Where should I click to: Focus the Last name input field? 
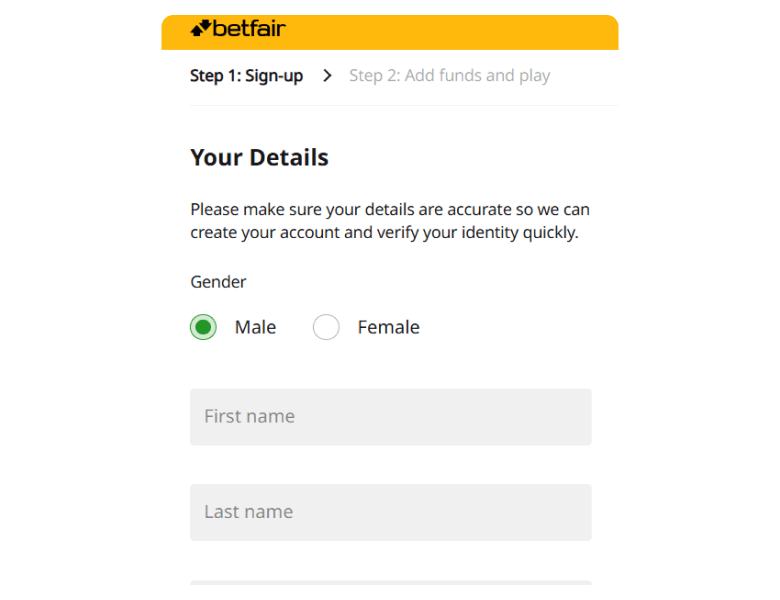coord(390,512)
